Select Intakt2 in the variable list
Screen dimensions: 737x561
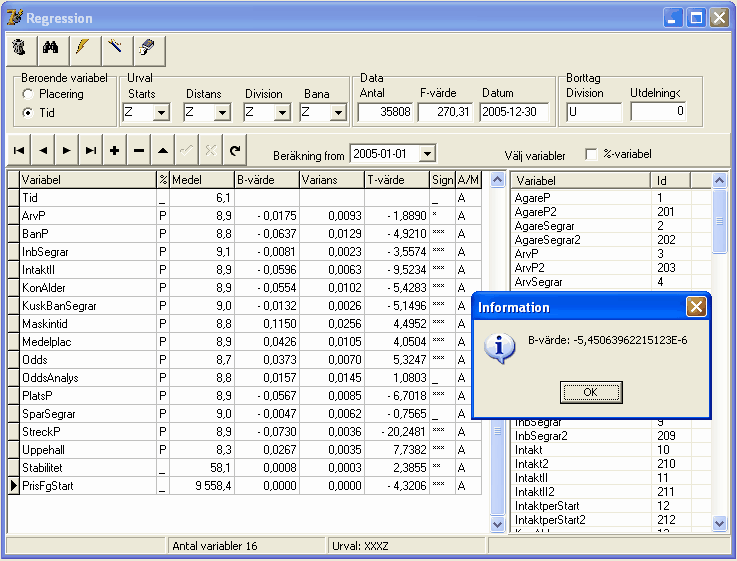pos(612,464)
